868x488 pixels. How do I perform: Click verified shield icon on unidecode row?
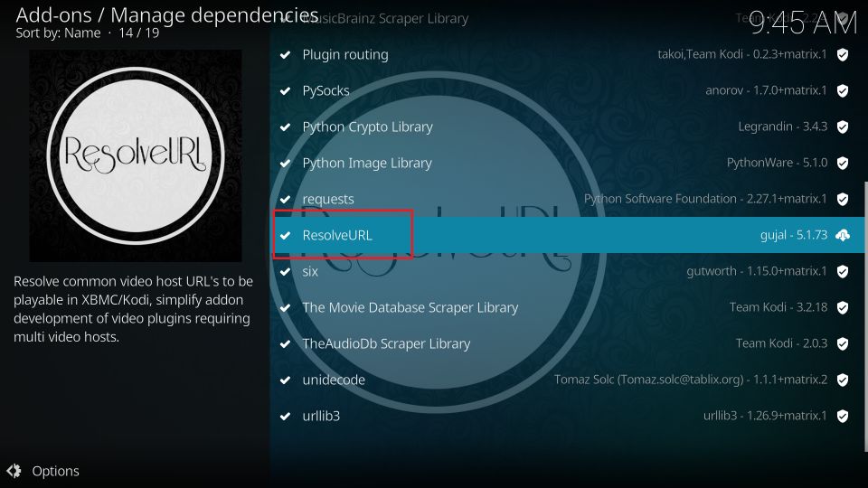(x=842, y=380)
